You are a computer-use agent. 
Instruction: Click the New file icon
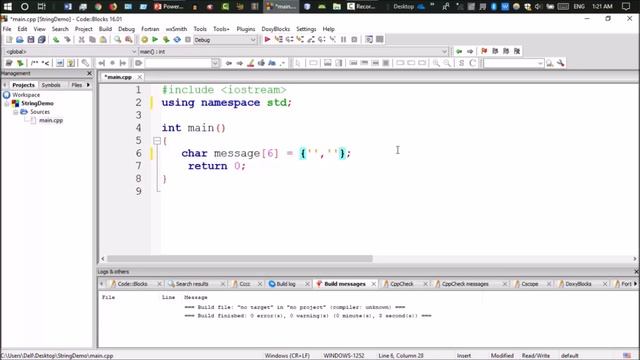point(9,40)
